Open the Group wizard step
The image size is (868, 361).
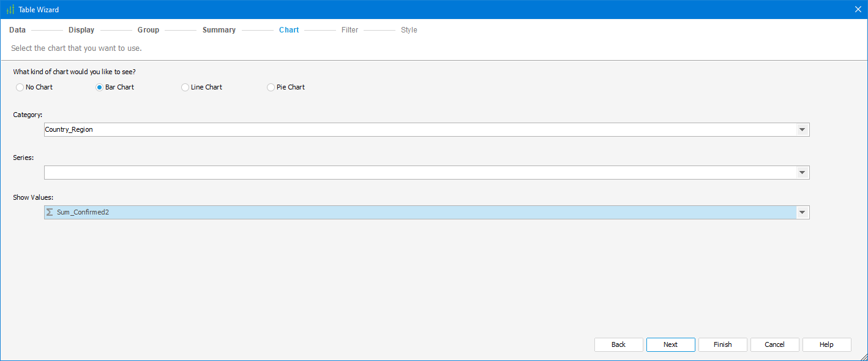[148, 30]
